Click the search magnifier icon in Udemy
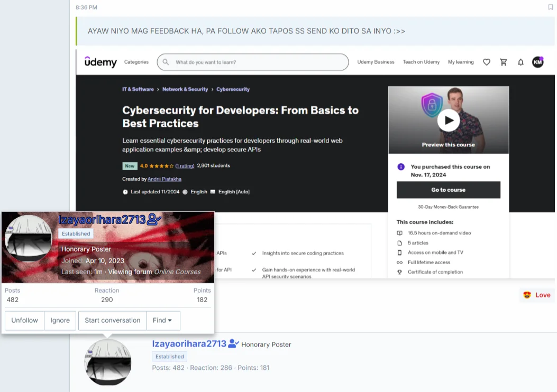The image size is (557, 392). click(166, 62)
